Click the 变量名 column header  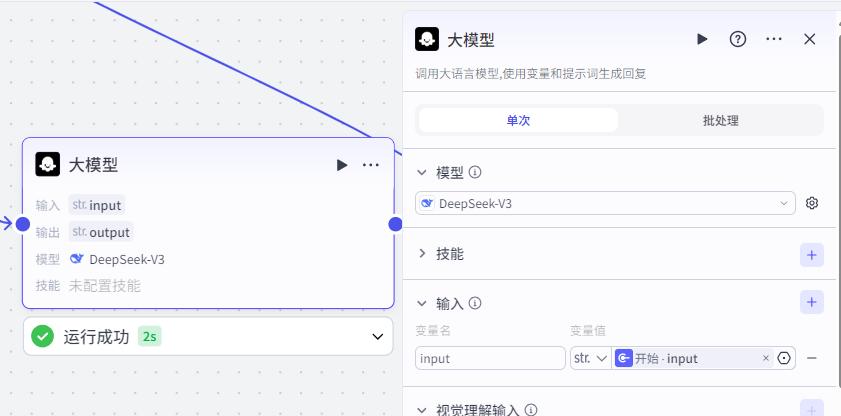click(x=433, y=331)
